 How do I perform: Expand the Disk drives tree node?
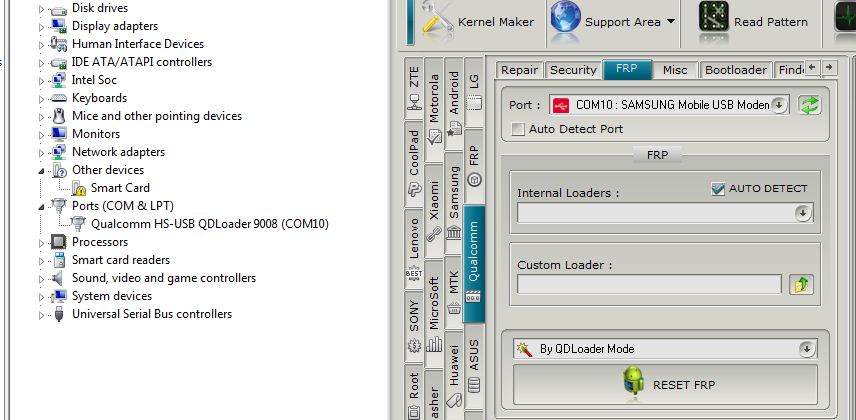(x=41, y=9)
